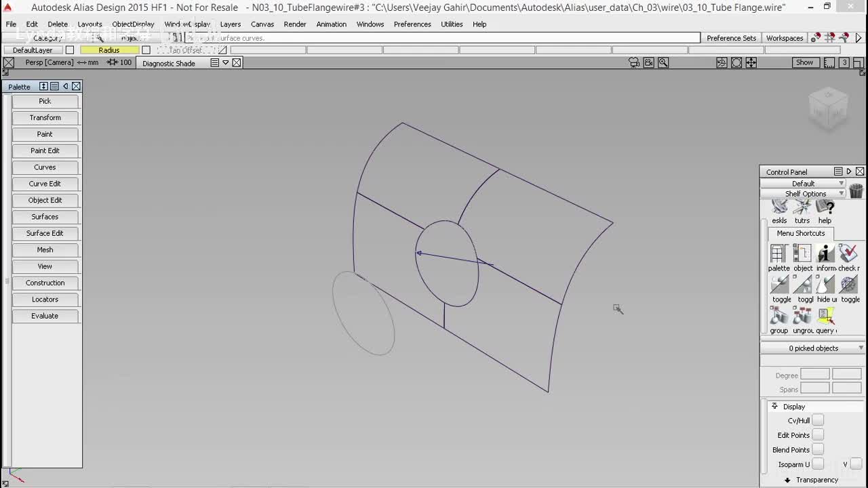Screen dimensions: 868x488
Task: Toggle the Isoparm U checkbox
Action: [x=818, y=464]
